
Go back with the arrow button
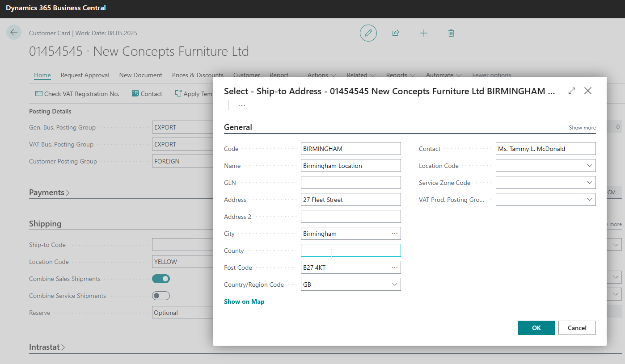pos(14,32)
